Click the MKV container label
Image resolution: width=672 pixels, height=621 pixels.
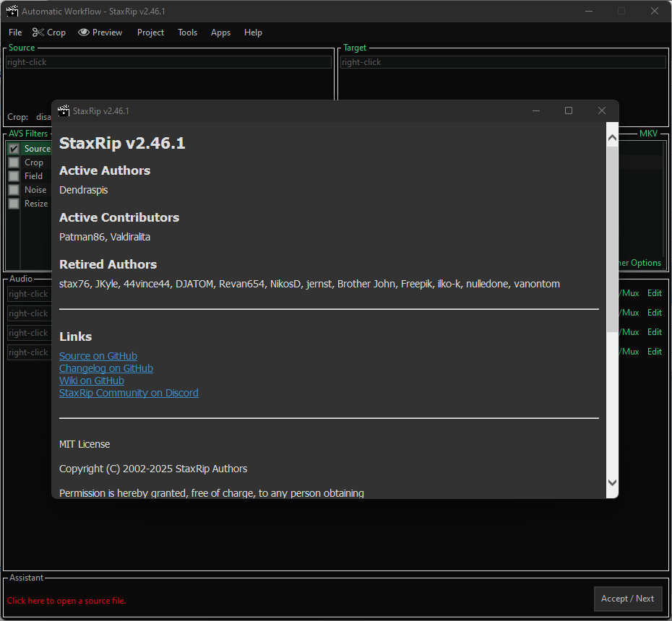pos(648,134)
